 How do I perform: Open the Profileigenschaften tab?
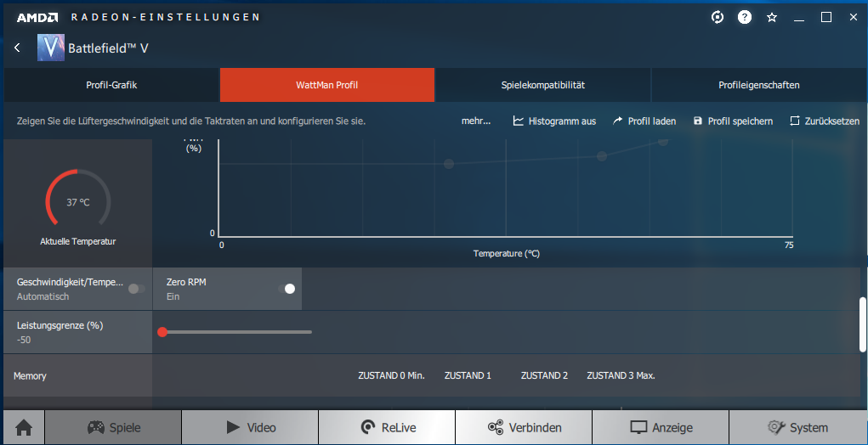[x=759, y=85]
